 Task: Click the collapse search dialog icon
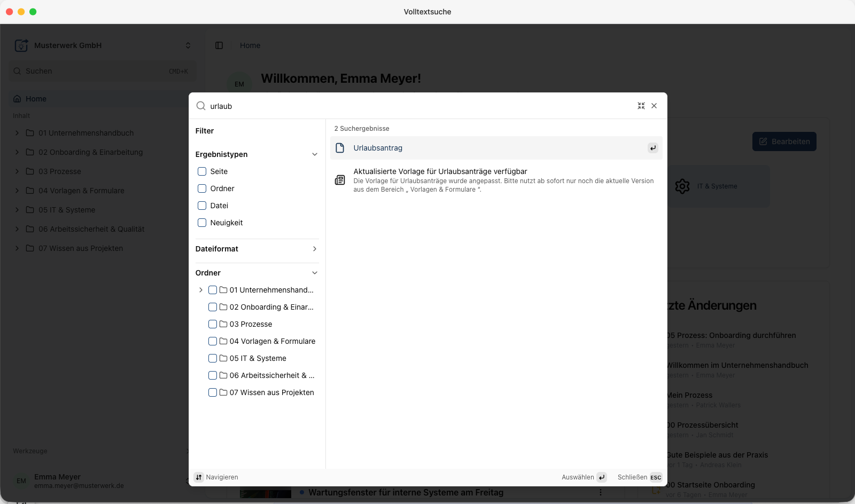click(x=641, y=106)
